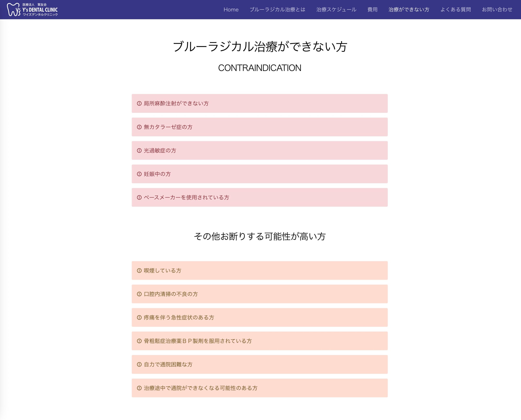
Task: Click the 口腔内清掃の不良の方 text
Action: (171, 294)
